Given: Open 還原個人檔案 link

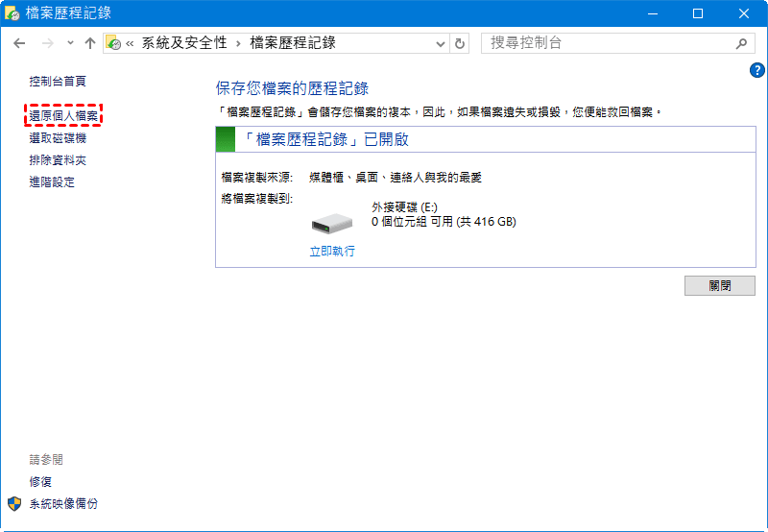Looking at the screenshot, I should pos(63,116).
